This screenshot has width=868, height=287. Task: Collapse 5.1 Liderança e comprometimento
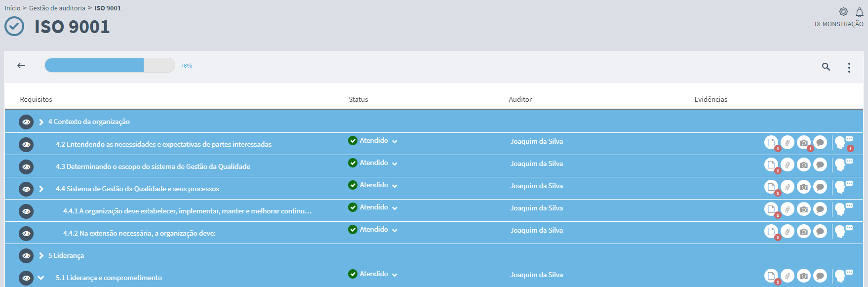tap(41, 278)
